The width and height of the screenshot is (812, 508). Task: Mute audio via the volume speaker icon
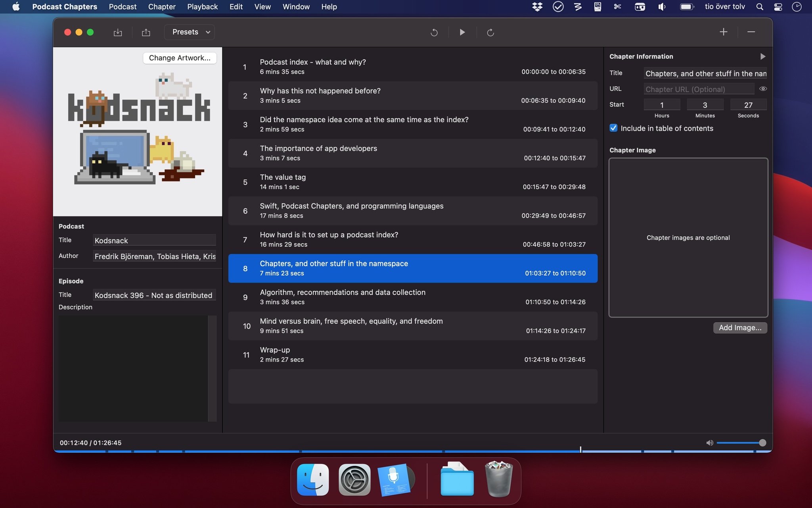point(709,443)
